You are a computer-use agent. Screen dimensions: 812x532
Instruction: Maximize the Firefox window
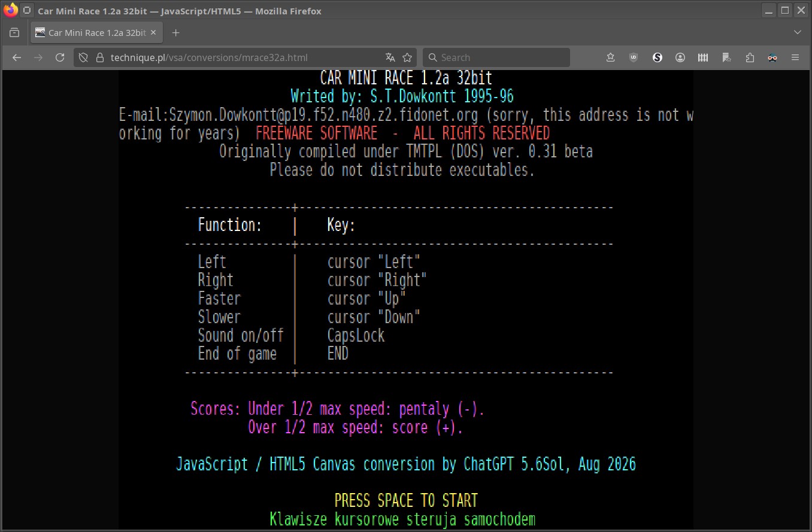[x=785, y=10]
